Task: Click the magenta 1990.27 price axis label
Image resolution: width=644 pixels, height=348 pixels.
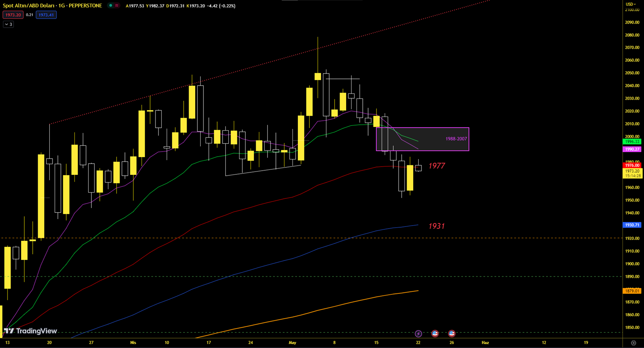Action: coord(632,149)
